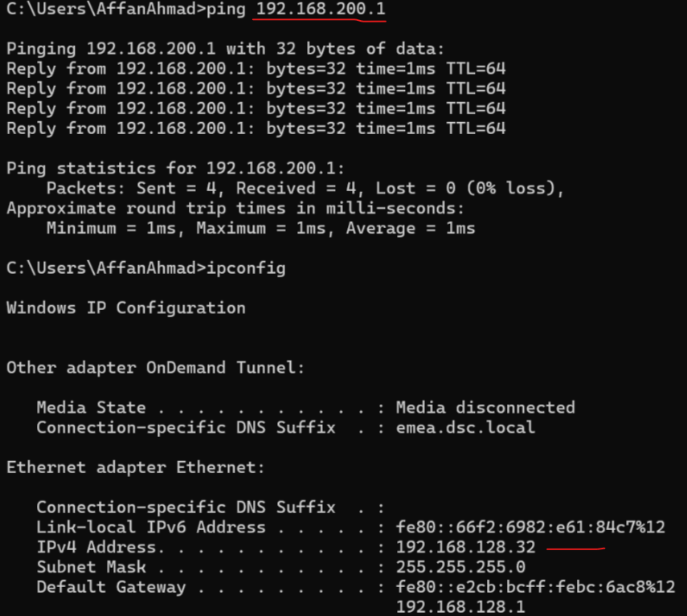Click the emea.dsc.local DNS suffix text
The width and height of the screenshot is (687, 616).
pos(465,427)
